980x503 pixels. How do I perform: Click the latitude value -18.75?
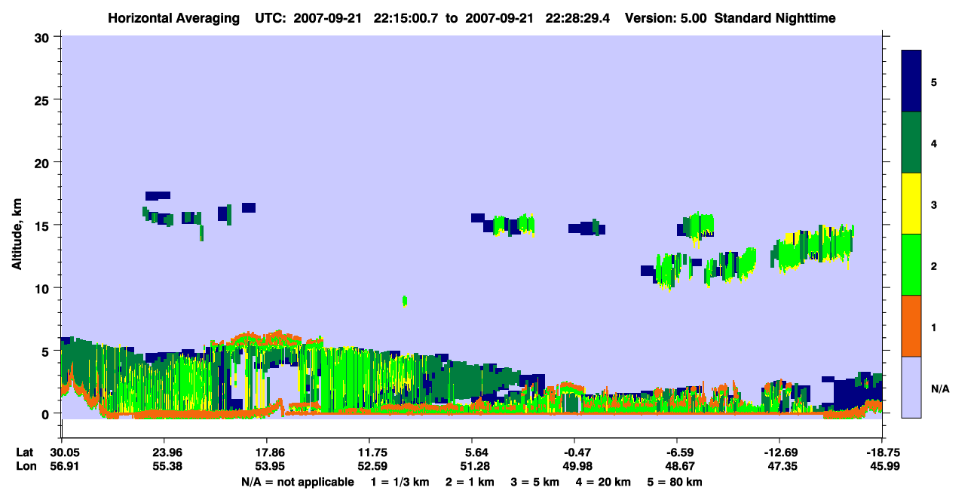(x=883, y=452)
